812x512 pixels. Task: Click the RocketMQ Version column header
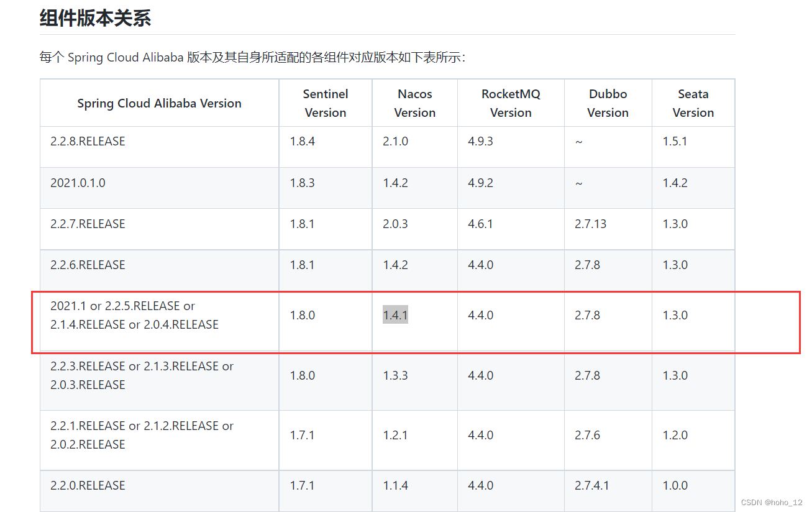pos(511,103)
